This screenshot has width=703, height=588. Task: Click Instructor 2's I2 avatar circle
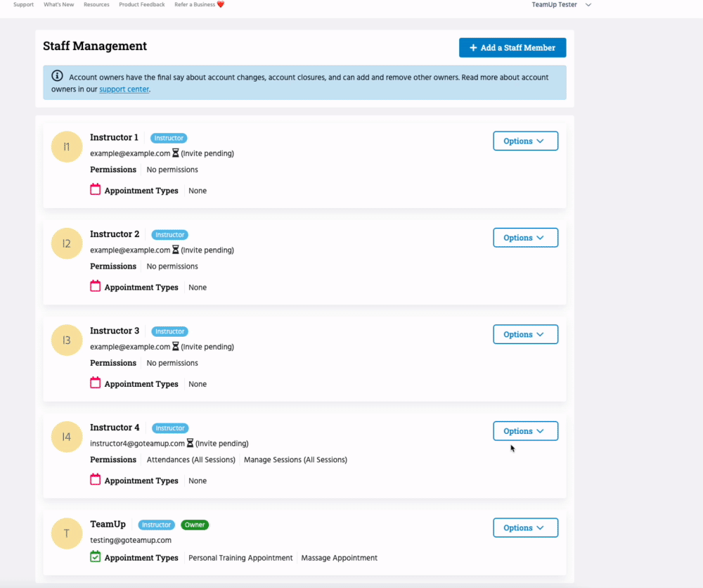click(67, 243)
